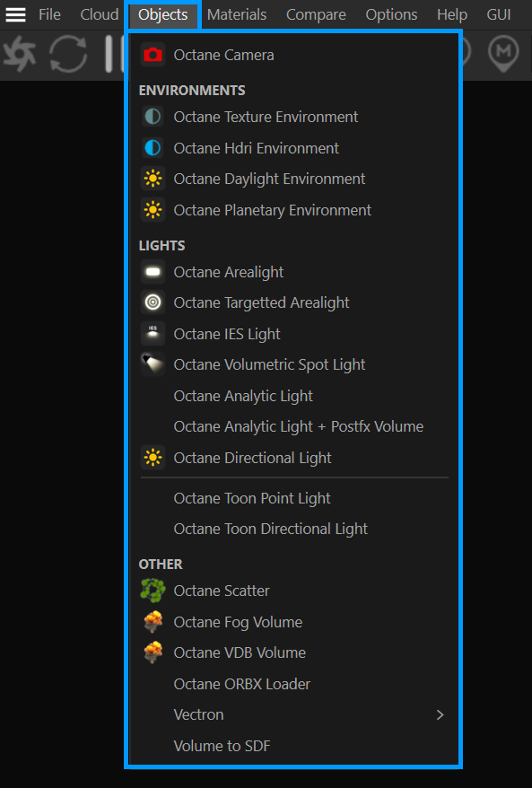Image resolution: width=532 pixels, height=788 pixels.
Task: Click the blue Octane Hdri Environment icon
Action: click(153, 148)
